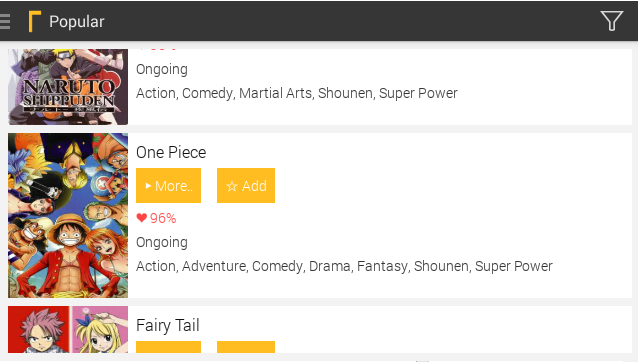Click the play arrow on More button

(149, 186)
